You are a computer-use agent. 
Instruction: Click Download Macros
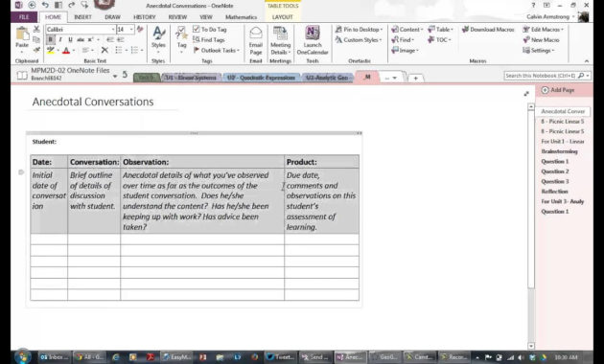click(488, 30)
